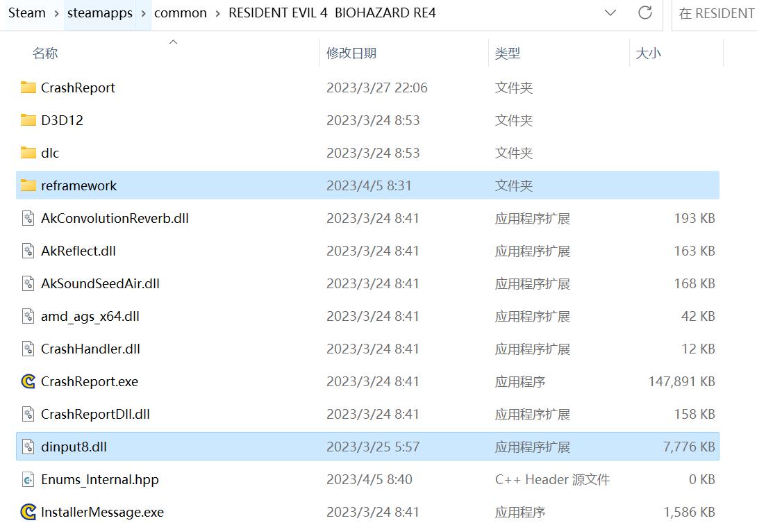The image size is (757, 532).
Task: Sort by 修改日期 column header
Action: pyautogui.click(x=351, y=53)
